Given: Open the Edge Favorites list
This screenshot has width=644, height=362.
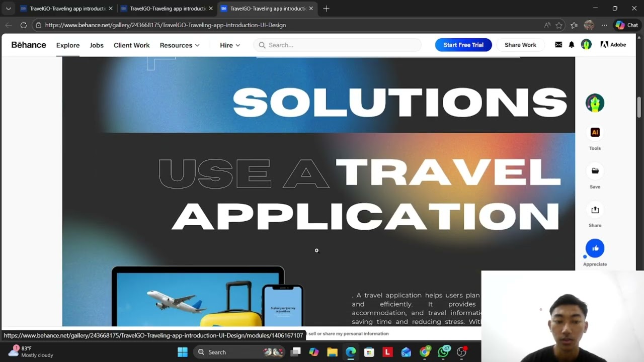Looking at the screenshot, I should point(574,25).
